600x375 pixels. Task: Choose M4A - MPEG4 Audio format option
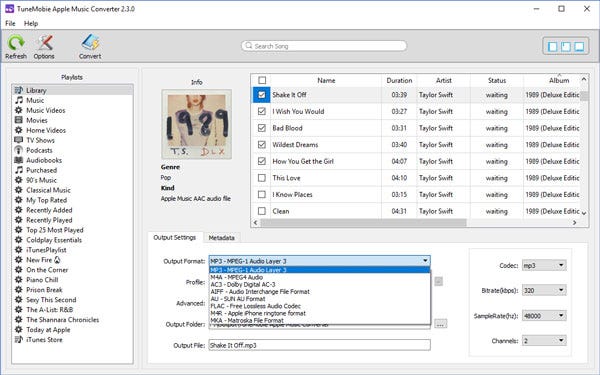(x=320, y=277)
